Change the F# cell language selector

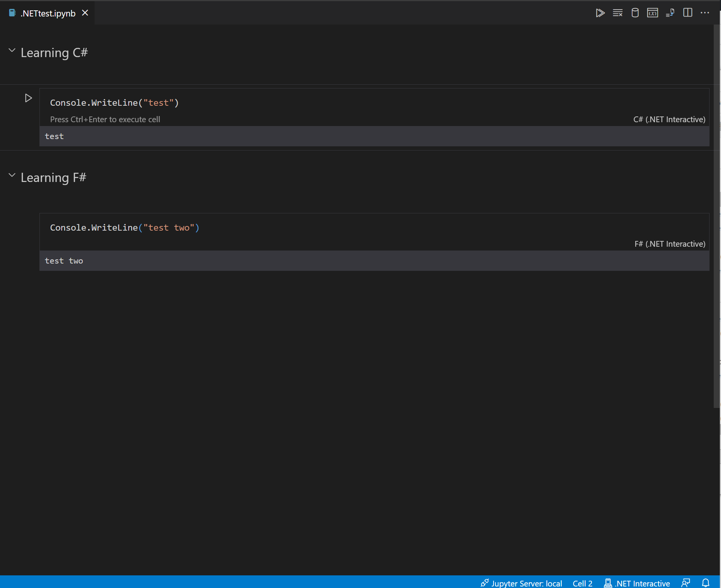click(669, 244)
